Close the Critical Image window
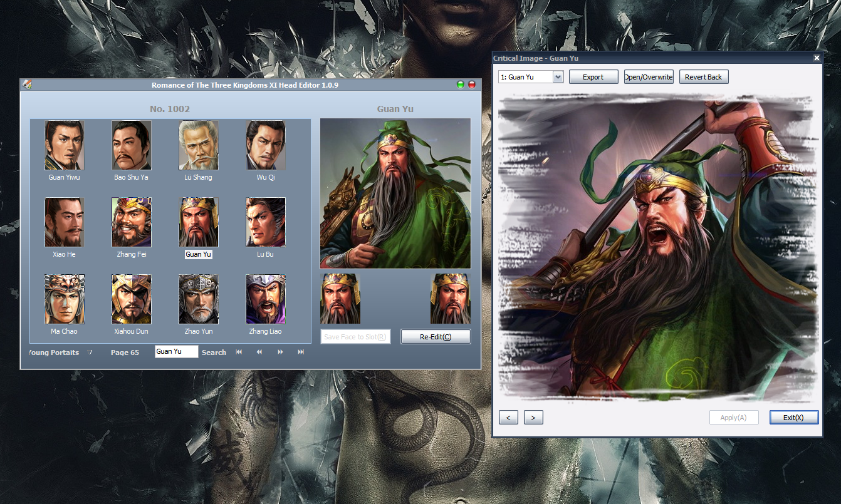This screenshot has height=504, width=841. [x=817, y=58]
